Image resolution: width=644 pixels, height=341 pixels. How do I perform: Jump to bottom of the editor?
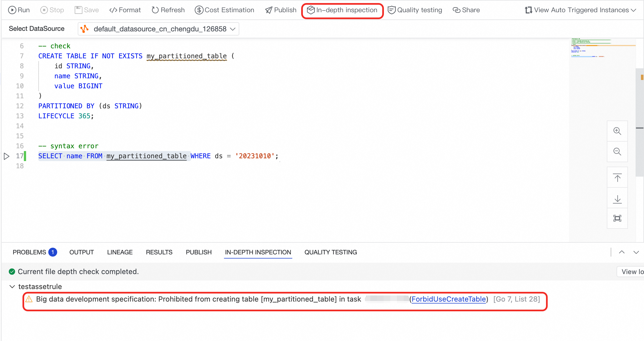tap(617, 198)
